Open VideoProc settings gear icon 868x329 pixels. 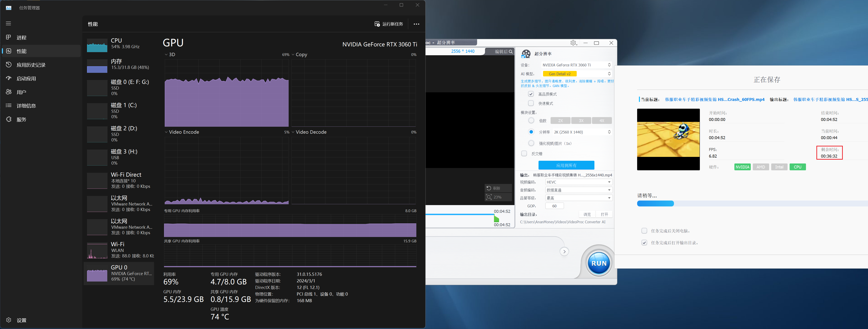(574, 43)
